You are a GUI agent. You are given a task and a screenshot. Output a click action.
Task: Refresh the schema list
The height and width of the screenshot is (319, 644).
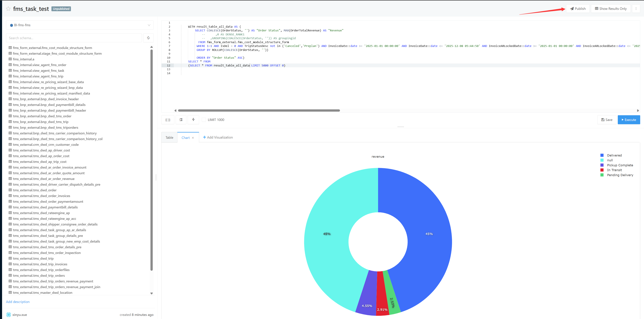[148, 38]
